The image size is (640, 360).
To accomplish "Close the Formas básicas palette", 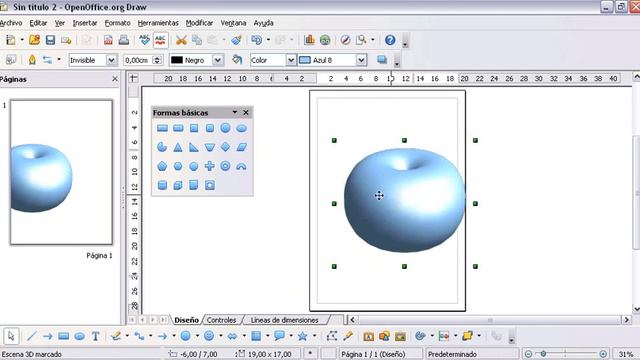I will pyautogui.click(x=246, y=112).
